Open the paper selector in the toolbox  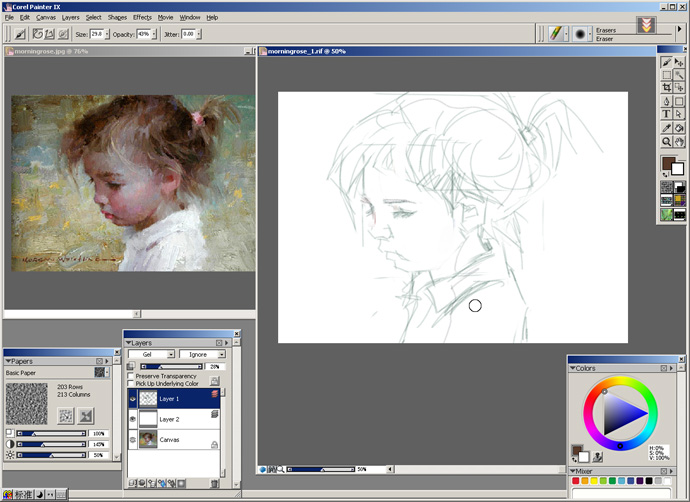[666, 187]
